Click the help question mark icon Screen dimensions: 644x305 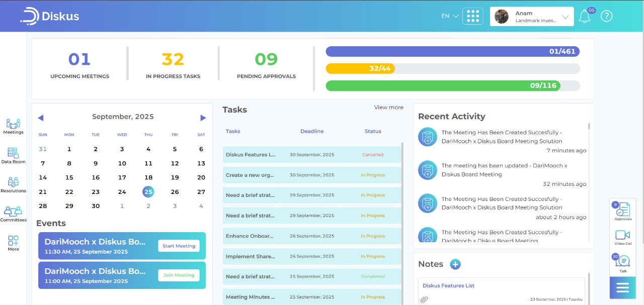click(607, 16)
